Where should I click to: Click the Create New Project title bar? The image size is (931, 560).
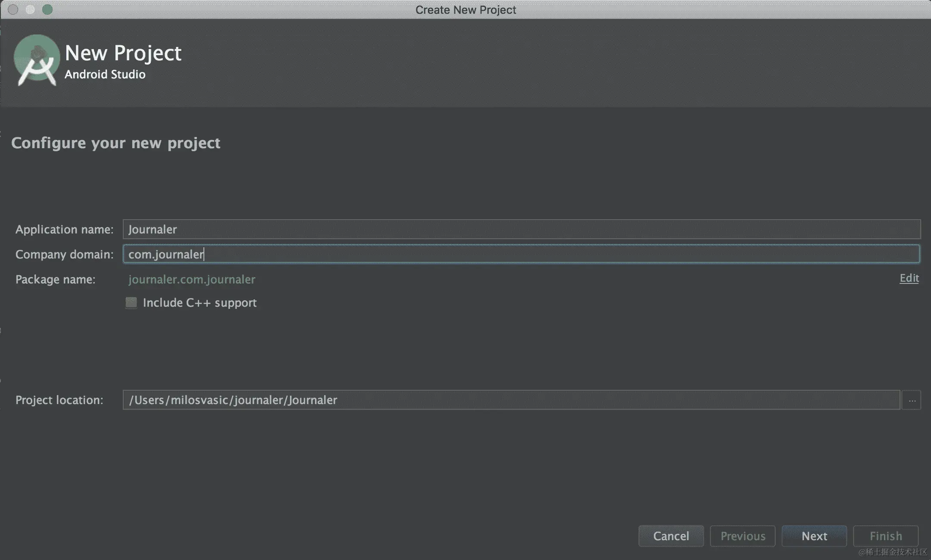click(x=465, y=9)
